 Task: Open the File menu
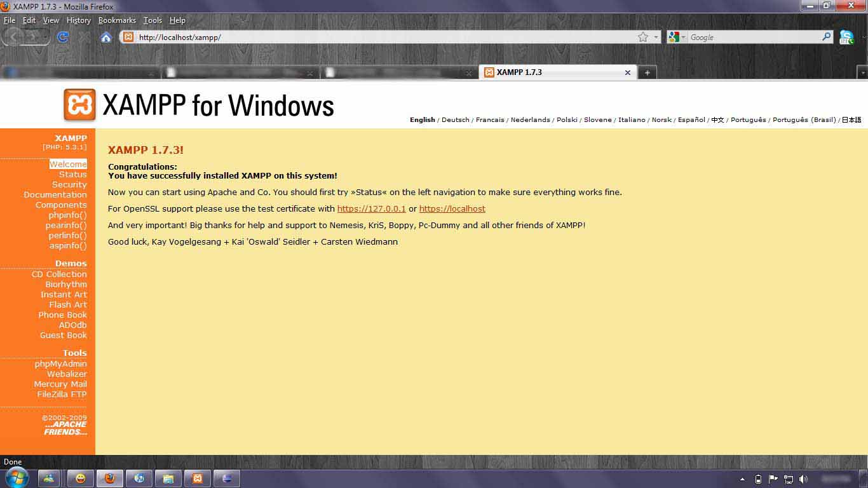(10, 20)
